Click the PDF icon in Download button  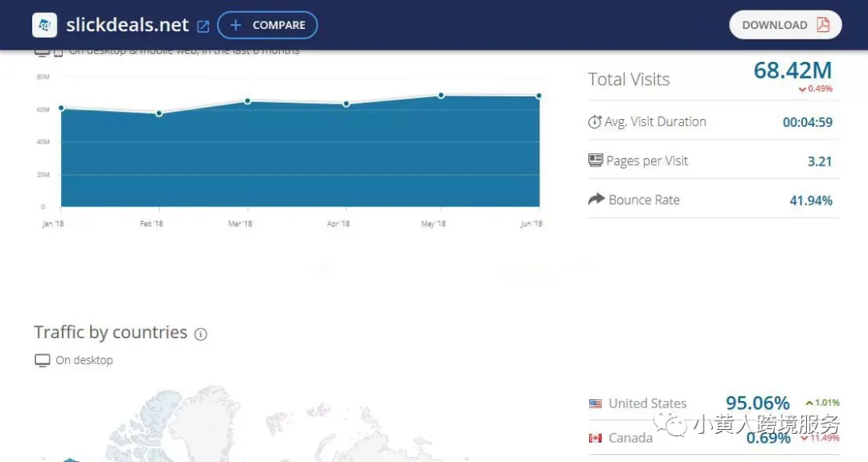pyautogui.click(x=823, y=25)
